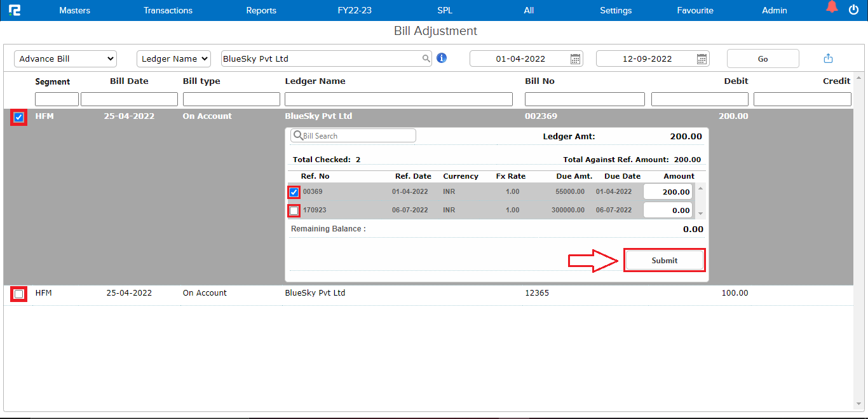
Task: Expand the Advance Bill dropdown
Action: (65, 58)
